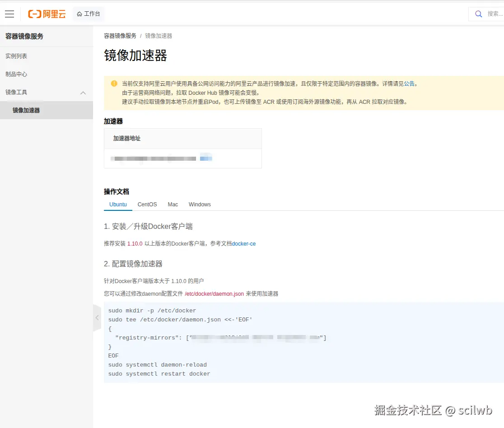The height and width of the screenshot is (428, 504).
Task: Open 制品中心 in the sidebar
Action: (16, 74)
